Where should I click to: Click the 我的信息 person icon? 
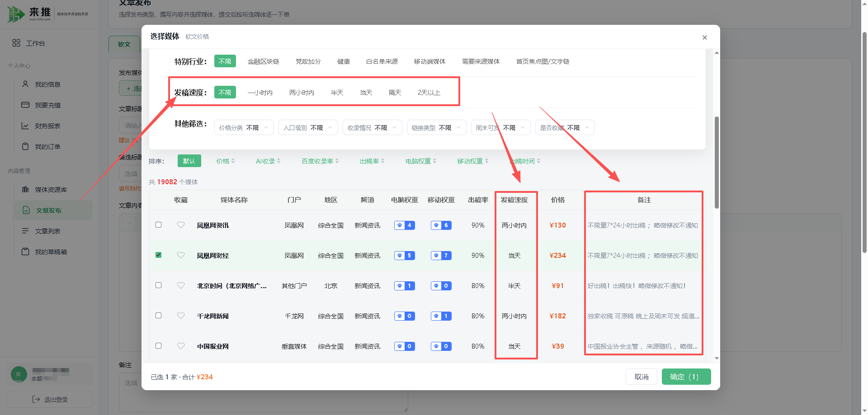[25, 84]
